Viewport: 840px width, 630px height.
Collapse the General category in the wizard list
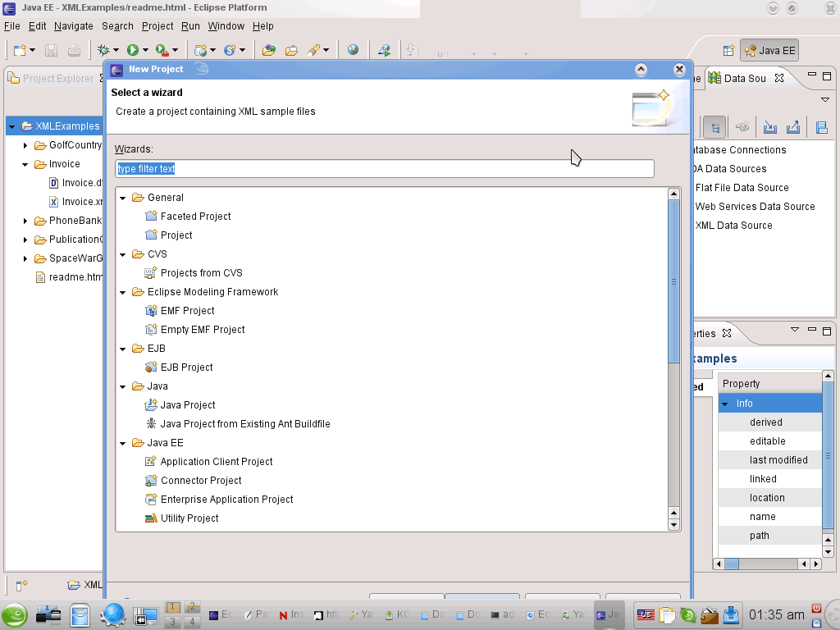(x=122, y=197)
